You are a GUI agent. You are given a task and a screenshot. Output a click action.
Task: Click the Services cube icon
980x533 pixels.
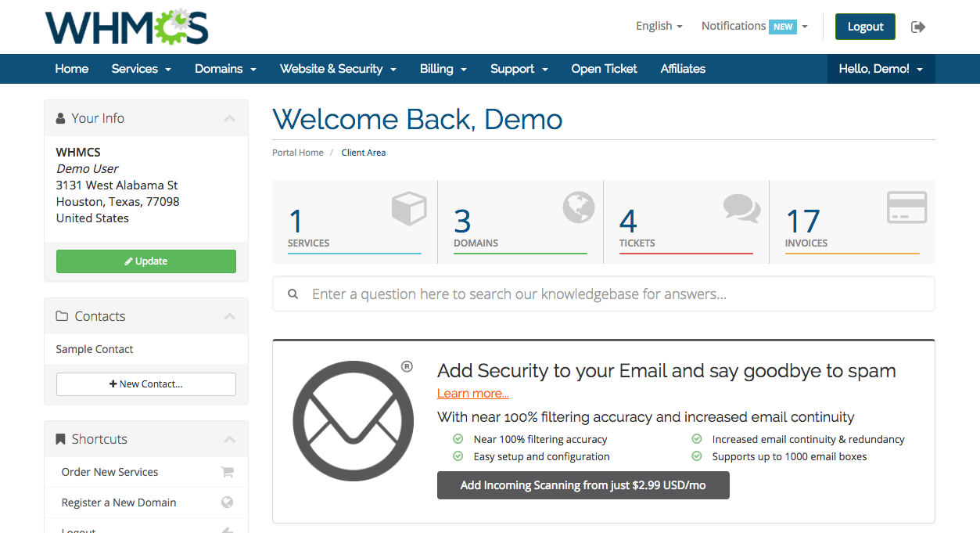coord(409,209)
